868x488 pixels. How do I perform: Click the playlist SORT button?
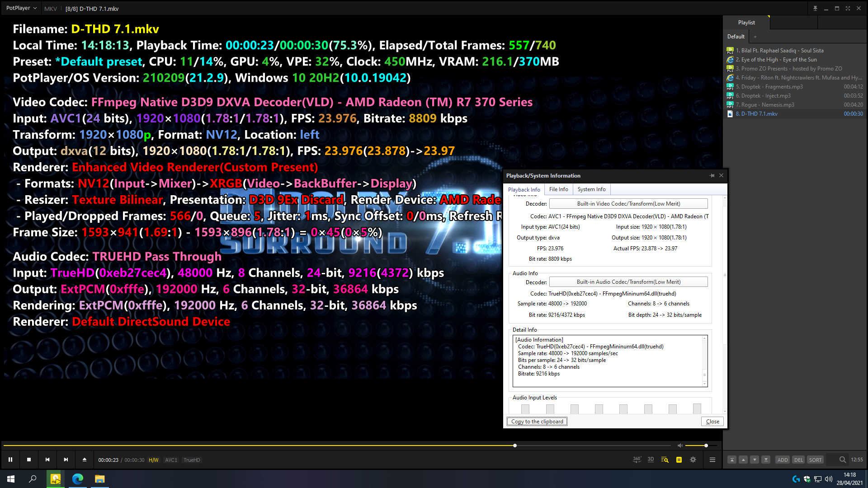point(816,460)
